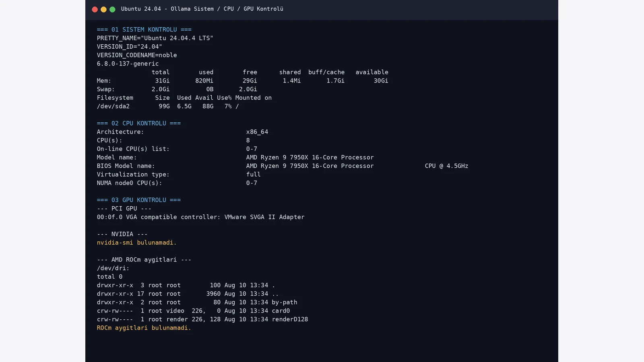The width and height of the screenshot is (644, 362).
Task: Click the kernel version '6.8.0-137-generic'
Action: coord(128,64)
